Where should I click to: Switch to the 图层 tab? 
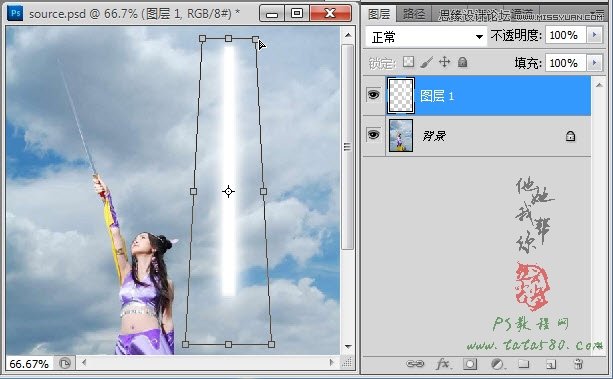click(x=379, y=14)
